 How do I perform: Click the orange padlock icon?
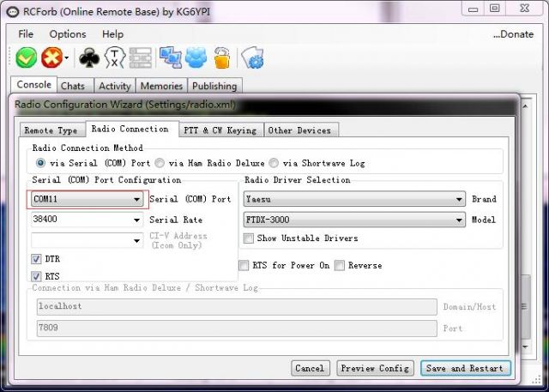point(221,57)
